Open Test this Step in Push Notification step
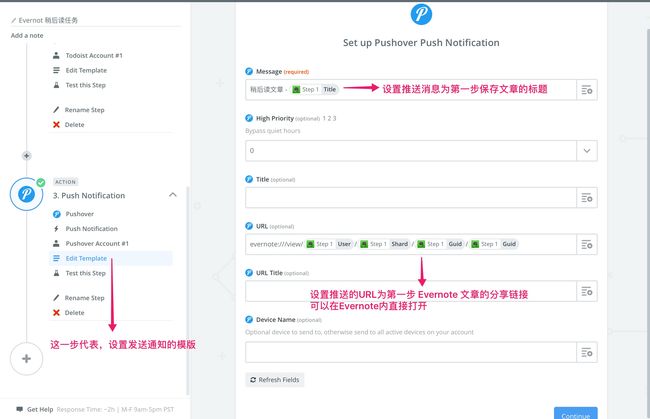650x419 pixels. point(80,274)
